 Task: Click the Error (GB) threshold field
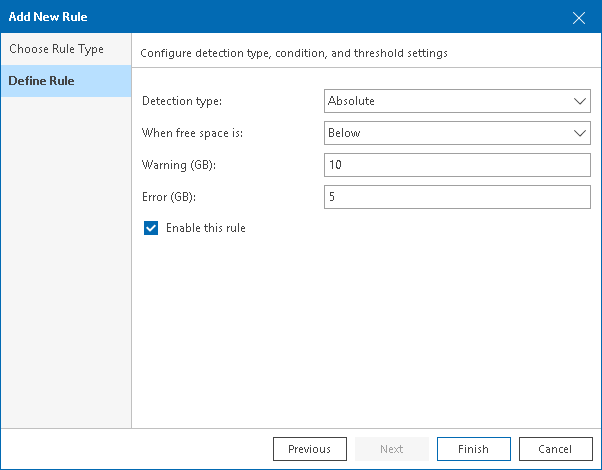(x=457, y=197)
